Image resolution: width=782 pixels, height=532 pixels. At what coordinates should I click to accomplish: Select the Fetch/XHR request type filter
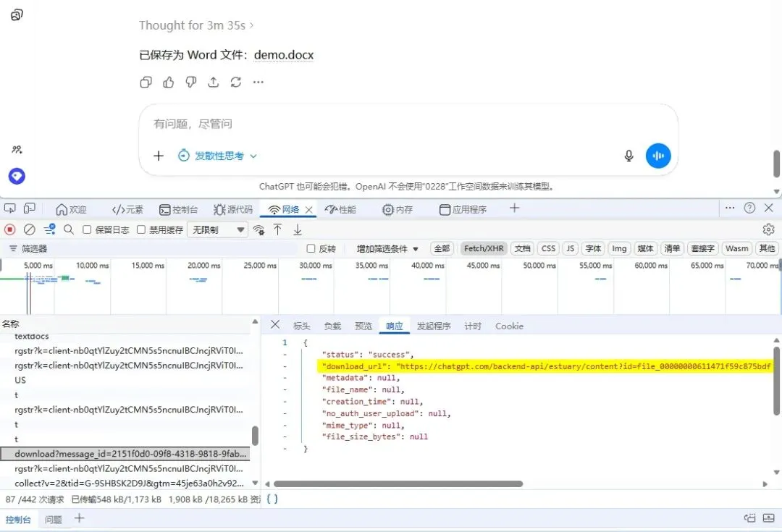484,248
